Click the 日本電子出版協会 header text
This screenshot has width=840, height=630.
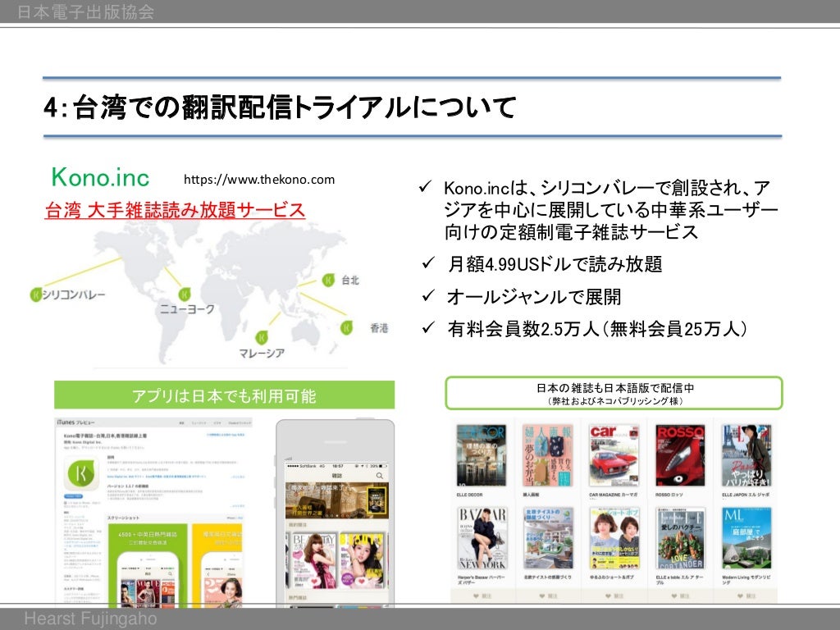point(85,11)
